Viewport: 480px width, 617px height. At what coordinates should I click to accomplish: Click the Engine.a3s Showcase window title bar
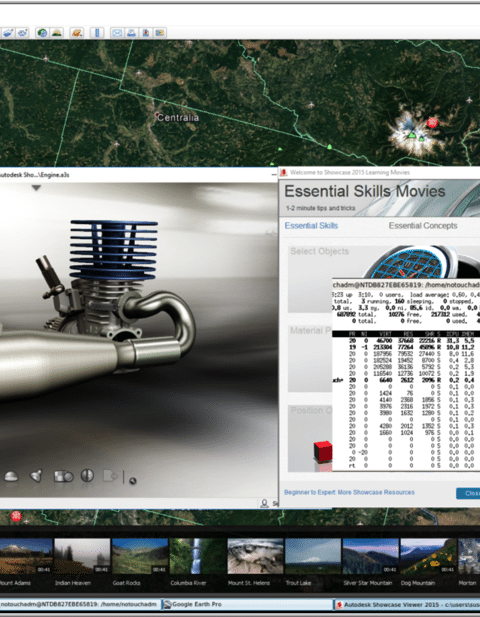138,175
